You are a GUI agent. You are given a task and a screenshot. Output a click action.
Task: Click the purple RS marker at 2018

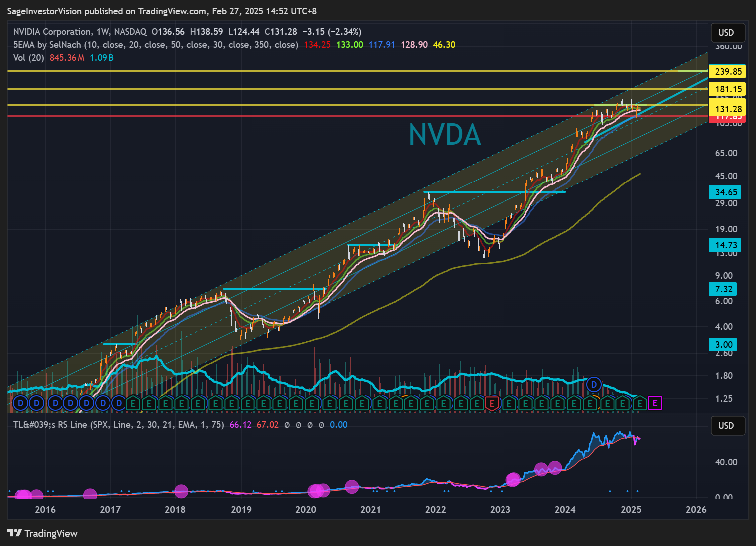click(x=181, y=491)
